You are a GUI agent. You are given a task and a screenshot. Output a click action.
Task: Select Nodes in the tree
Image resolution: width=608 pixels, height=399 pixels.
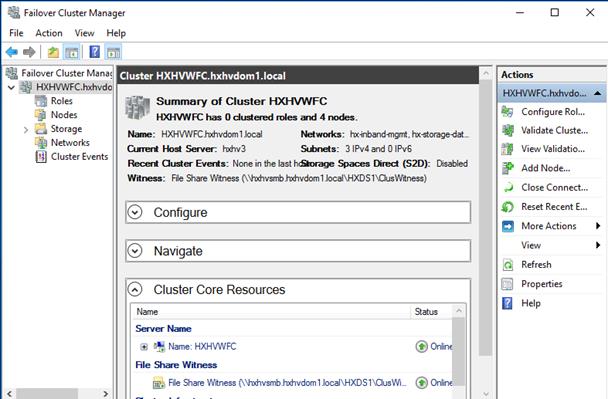(64, 115)
